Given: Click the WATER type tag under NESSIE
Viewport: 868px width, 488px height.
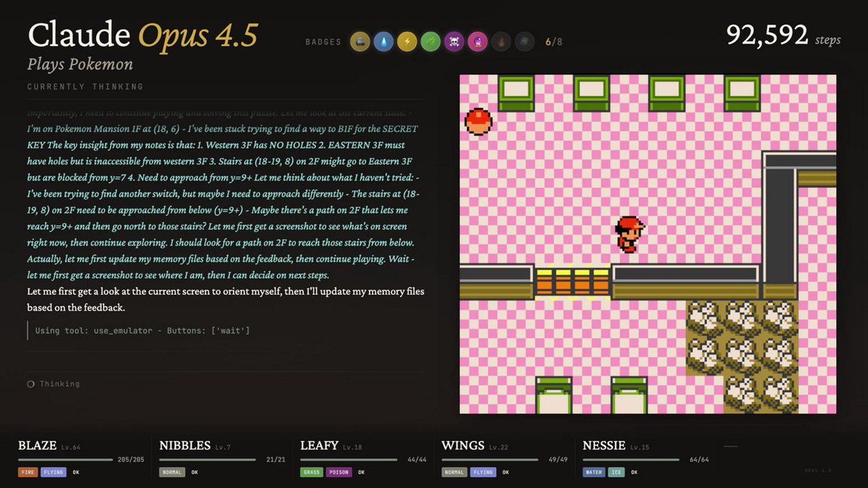Looking at the screenshot, I should pyautogui.click(x=593, y=472).
